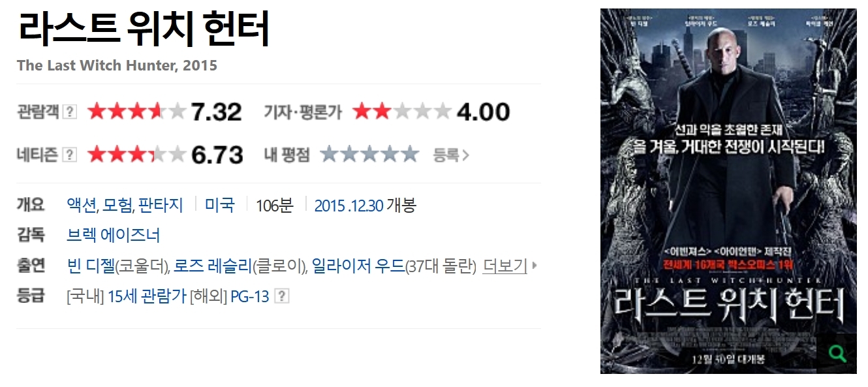868x387 pixels.
Task: Click the help icon next to 관람객
Action: (69, 112)
